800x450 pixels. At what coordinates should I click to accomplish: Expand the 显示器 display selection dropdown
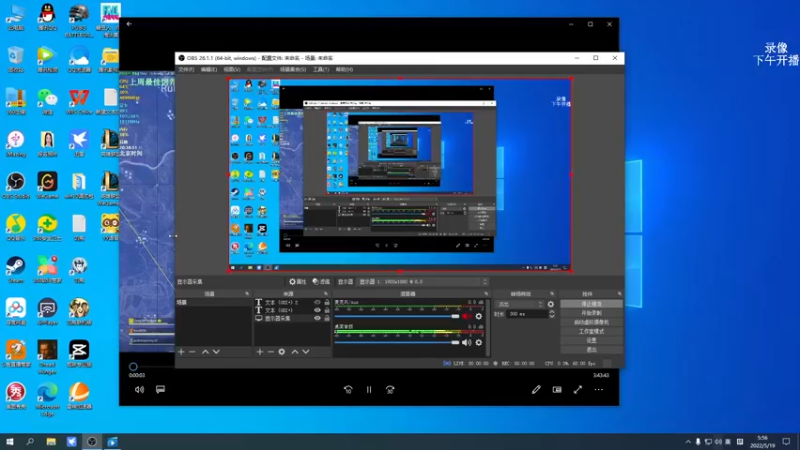point(420,282)
